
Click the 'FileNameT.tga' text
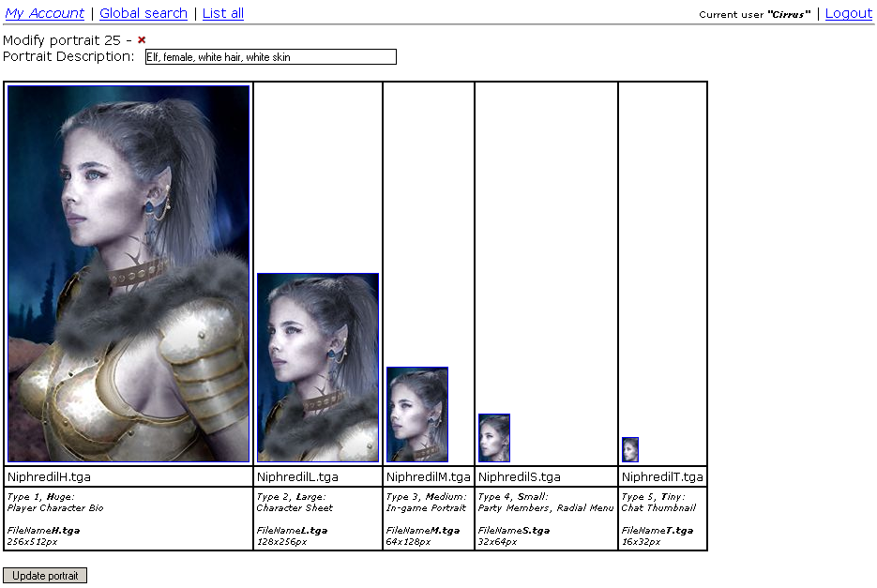point(658,531)
